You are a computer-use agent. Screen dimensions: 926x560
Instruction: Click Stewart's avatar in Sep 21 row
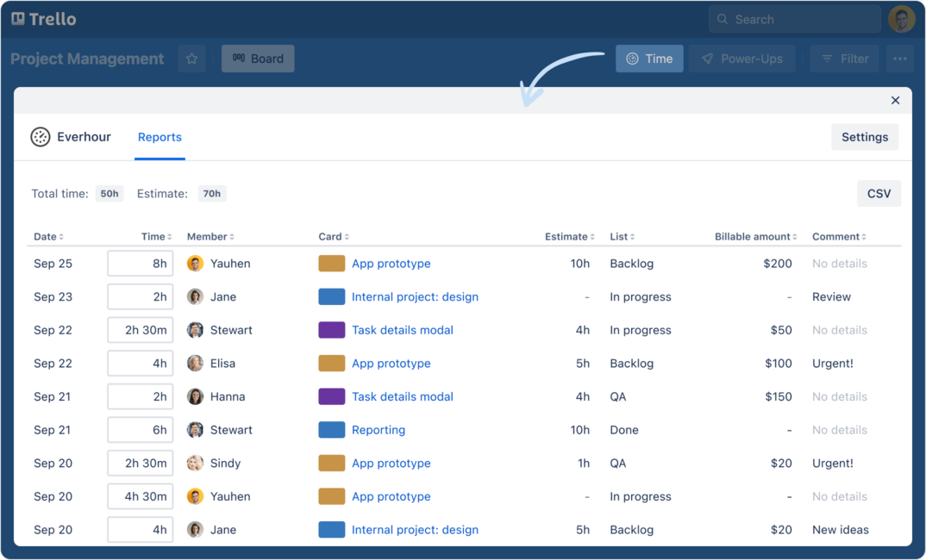pyautogui.click(x=195, y=430)
